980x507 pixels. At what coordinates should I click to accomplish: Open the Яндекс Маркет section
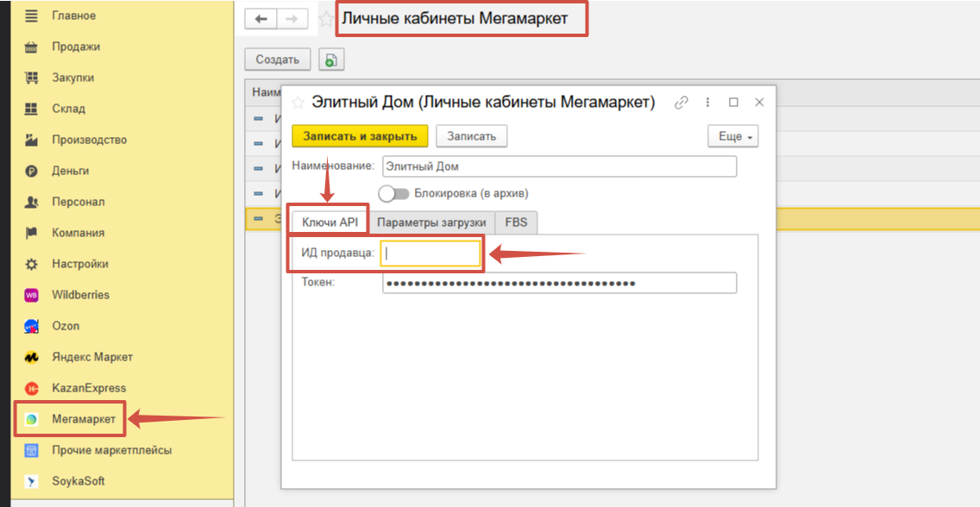(92, 357)
